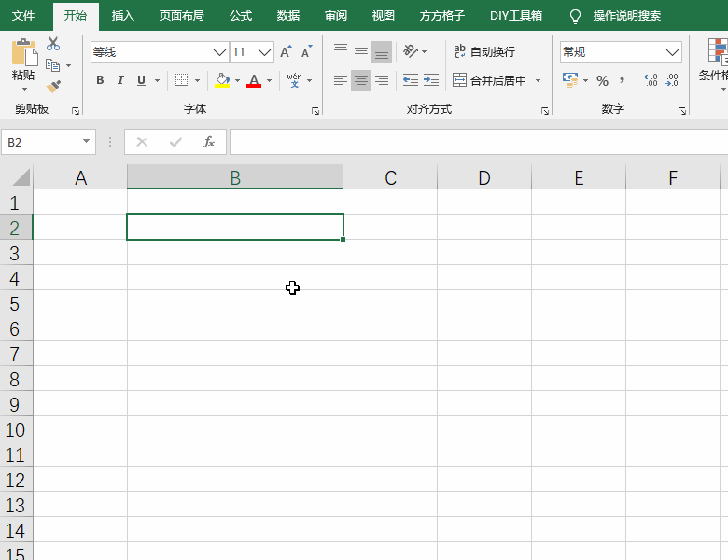Apply yellow fill color bucket
The width and height of the screenshot is (728, 560).
pos(222,80)
